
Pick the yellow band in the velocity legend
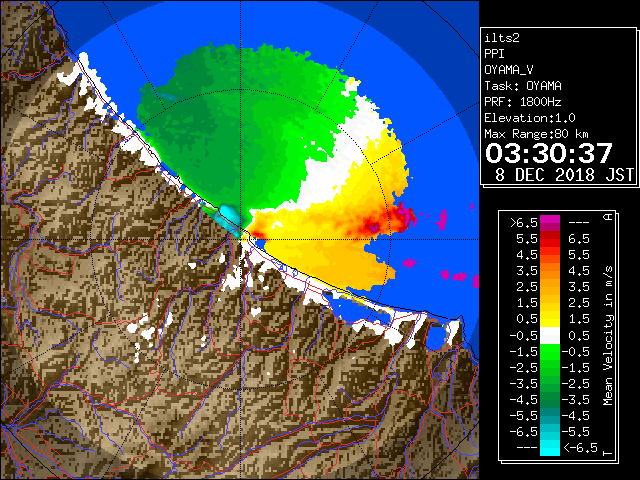tap(550, 319)
